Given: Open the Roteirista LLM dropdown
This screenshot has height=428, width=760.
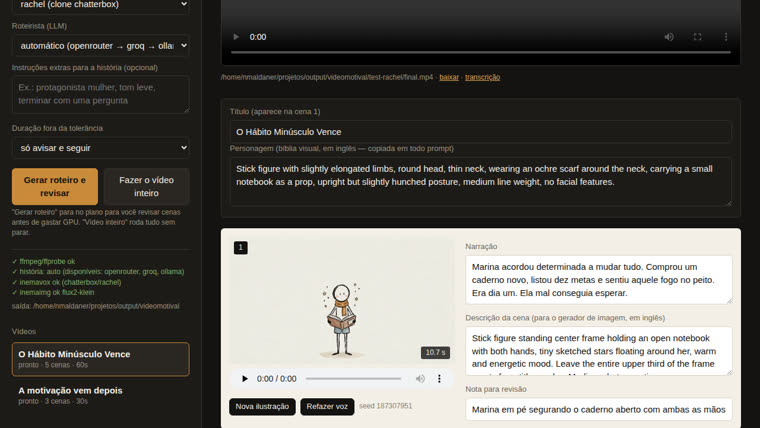Looking at the screenshot, I should click(100, 46).
